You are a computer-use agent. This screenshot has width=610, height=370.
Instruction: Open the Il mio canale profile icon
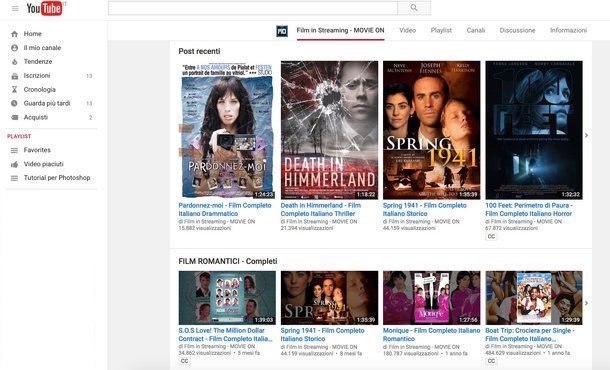[x=14, y=48]
